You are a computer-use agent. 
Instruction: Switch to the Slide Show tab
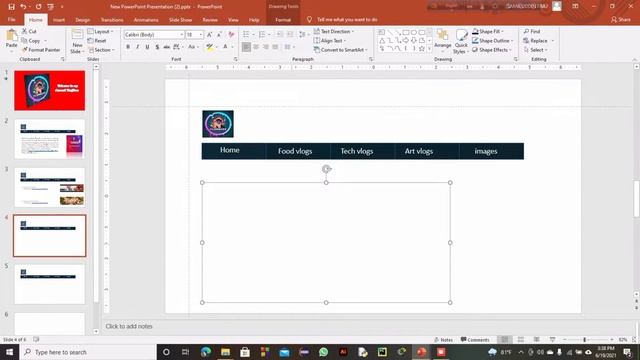click(180, 20)
